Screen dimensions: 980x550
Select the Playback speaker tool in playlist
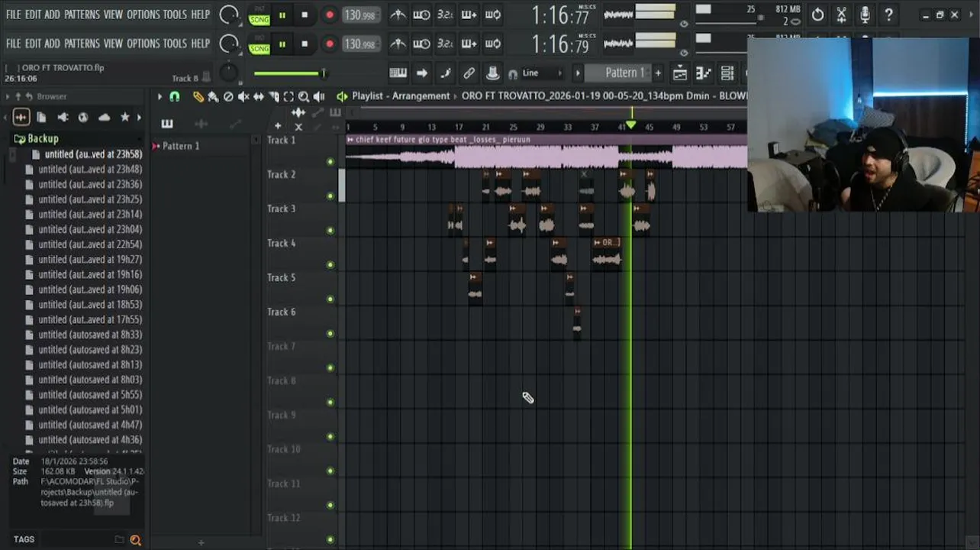coord(319,96)
